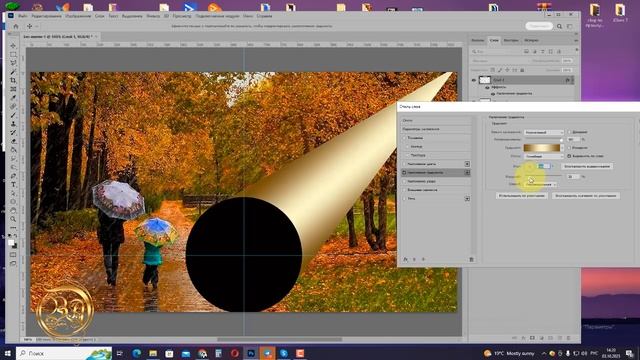Toggle the Инверсия checkbox

point(569,148)
